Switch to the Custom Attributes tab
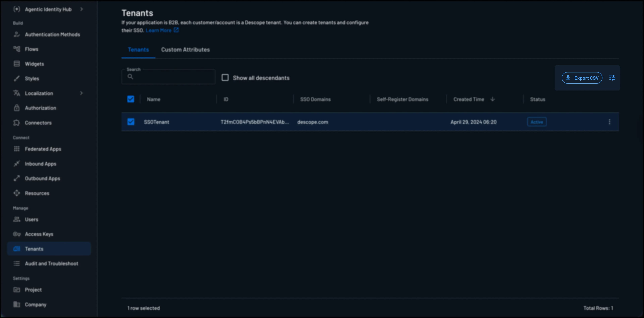Image resolution: width=644 pixels, height=318 pixels. click(x=185, y=49)
